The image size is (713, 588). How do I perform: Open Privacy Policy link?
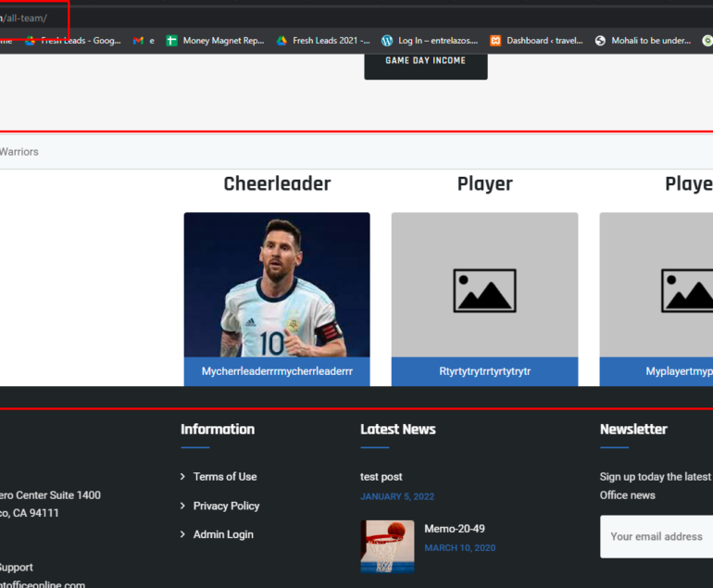point(227,506)
